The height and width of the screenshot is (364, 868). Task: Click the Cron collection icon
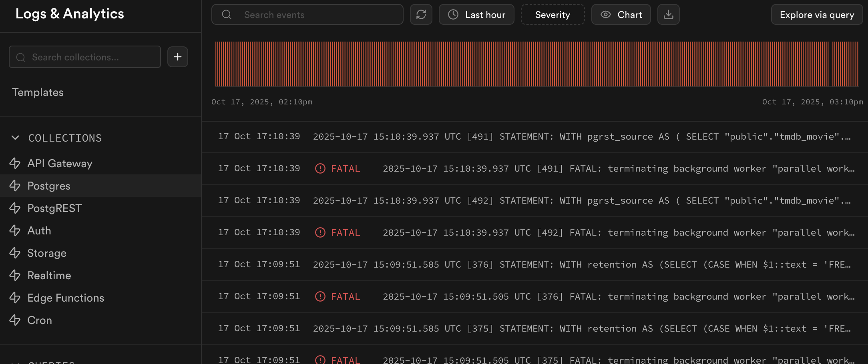coord(15,320)
